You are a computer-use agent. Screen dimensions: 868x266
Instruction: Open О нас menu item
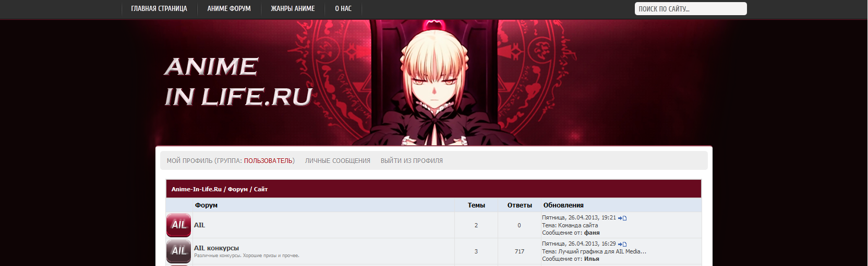tap(343, 9)
